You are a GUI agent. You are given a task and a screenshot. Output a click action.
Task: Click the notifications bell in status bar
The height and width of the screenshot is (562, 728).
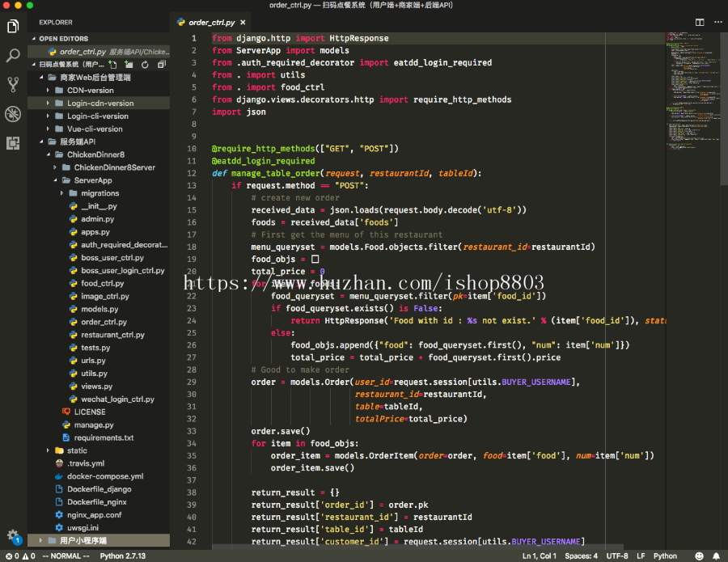(716, 556)
